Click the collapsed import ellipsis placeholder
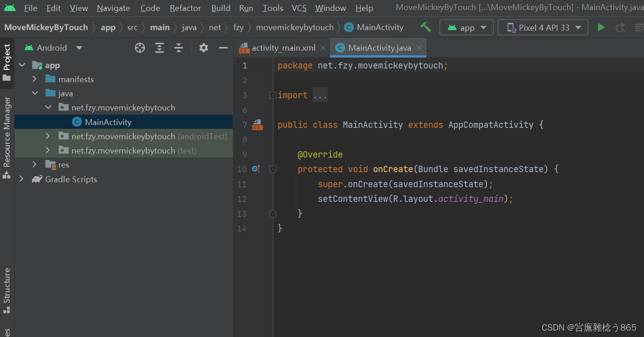Image resolution: width=644 pixels, height=337 pixels. click(x=320, y=95)
